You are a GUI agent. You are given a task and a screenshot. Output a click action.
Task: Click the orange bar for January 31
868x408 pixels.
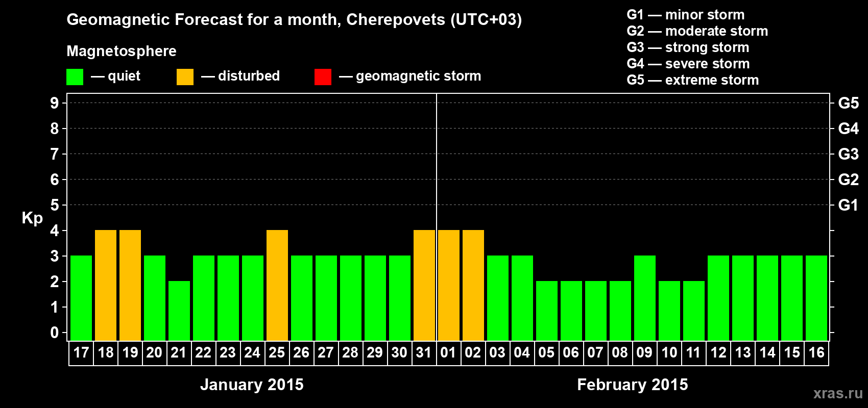point(424,286)
